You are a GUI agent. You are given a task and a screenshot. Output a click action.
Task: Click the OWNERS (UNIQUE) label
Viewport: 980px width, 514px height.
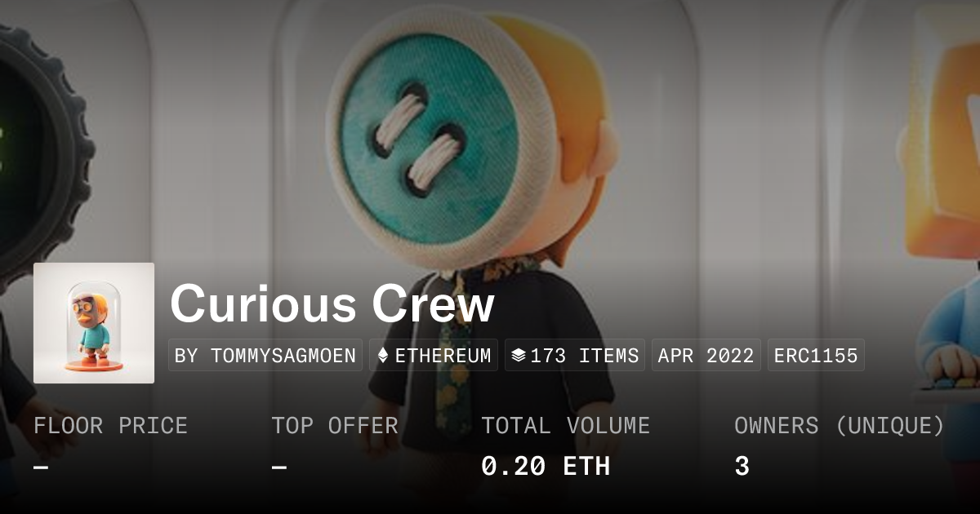[x=840, y=426]
